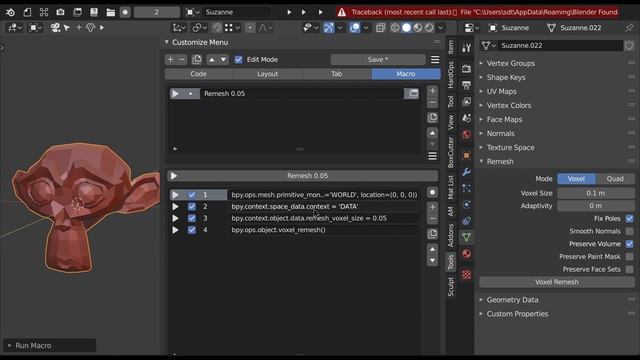The height and width of the screenshot is (360, 640).
Task: Open the Blender logo menu
Action: coord(10,12)
